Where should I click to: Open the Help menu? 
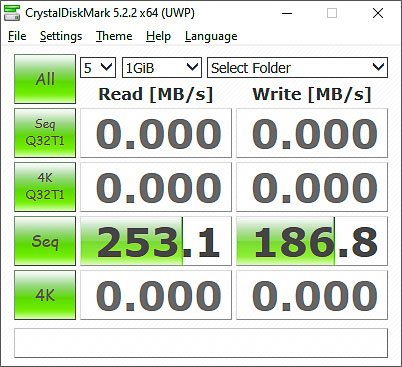(x=158, y=36)
